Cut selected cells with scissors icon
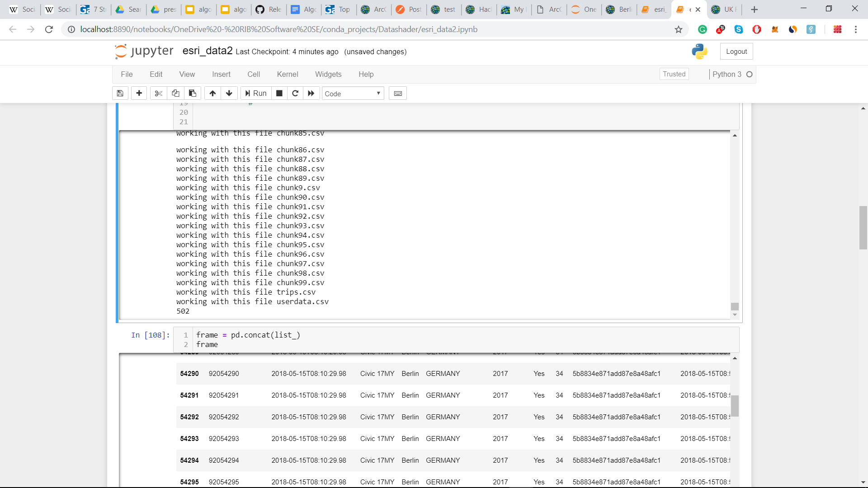The width and height of the screenshot is (868, 488). [x=158, y=94]
